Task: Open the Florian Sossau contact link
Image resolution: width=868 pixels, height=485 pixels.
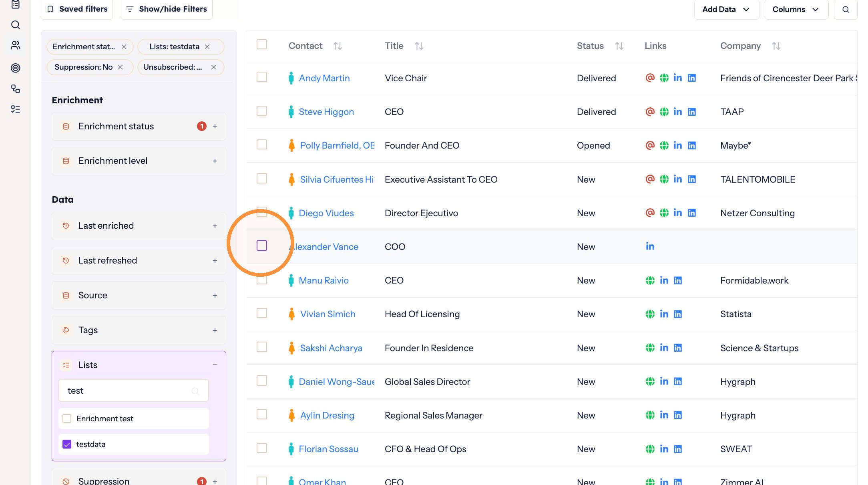Action: pyautogui.click(x=329, y=449)
